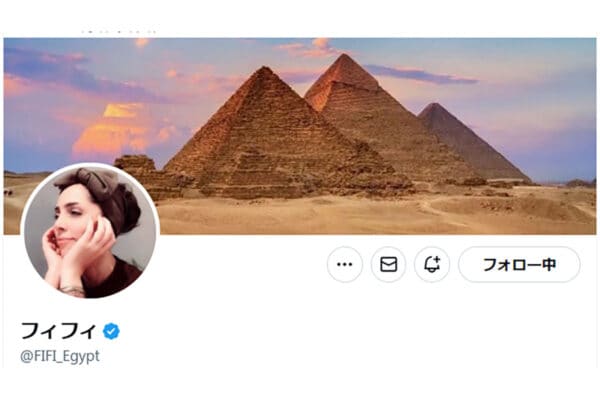Enable post alerts with bell-plus icon
Viewport: 600px width, 400px height.
432,264
